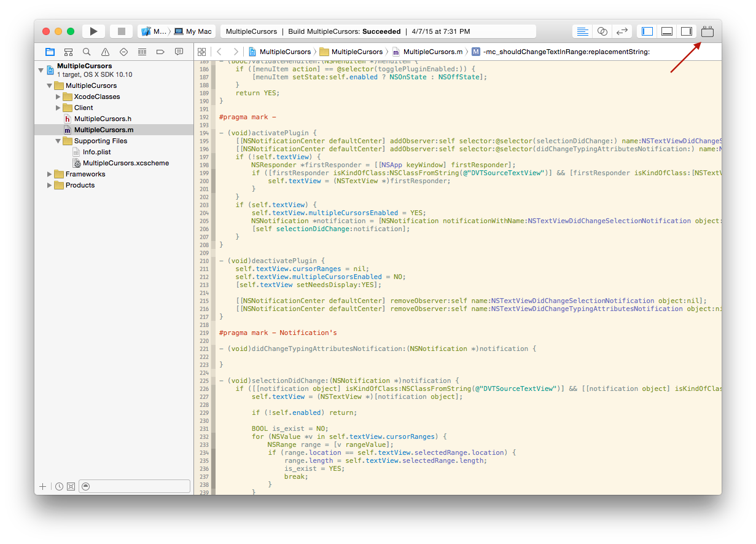This screenshot has width=756, height=544.
Task: Open the Find navigator magnifier tab
Action: [x=87, y=52]
